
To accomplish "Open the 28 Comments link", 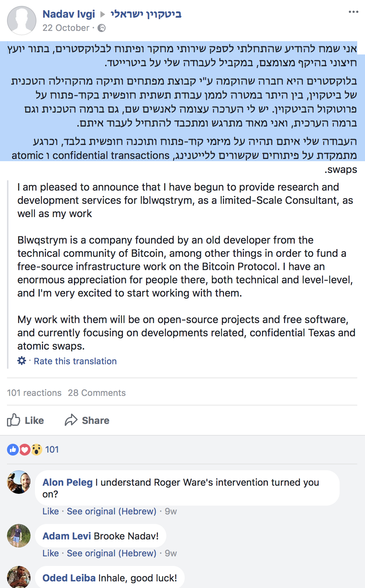I will click(97, 393).
